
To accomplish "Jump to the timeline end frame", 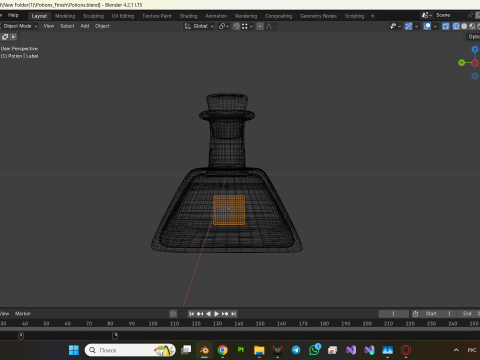I will [x=234, y=314].
